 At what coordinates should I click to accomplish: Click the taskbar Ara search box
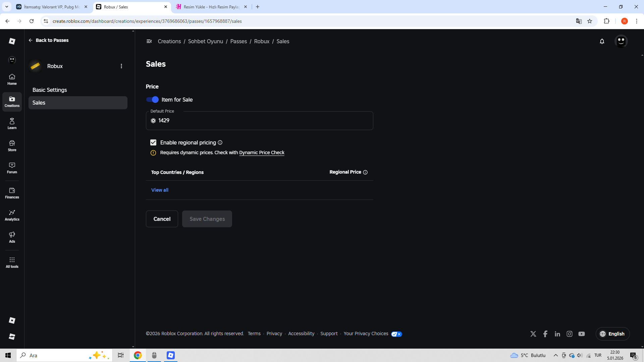pos(65,355)
